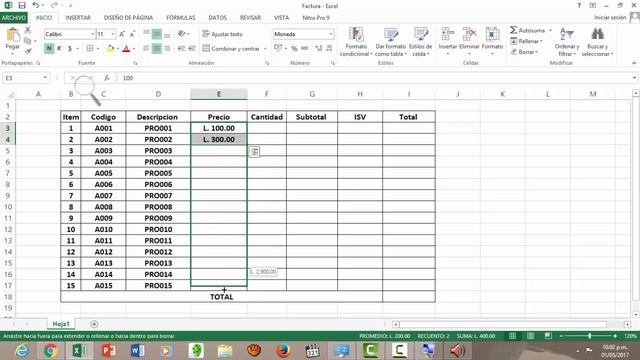This screenshot has height=360, width=640.
Task: Open Chrome from the taskbar
Action: [x=51, y=351]
